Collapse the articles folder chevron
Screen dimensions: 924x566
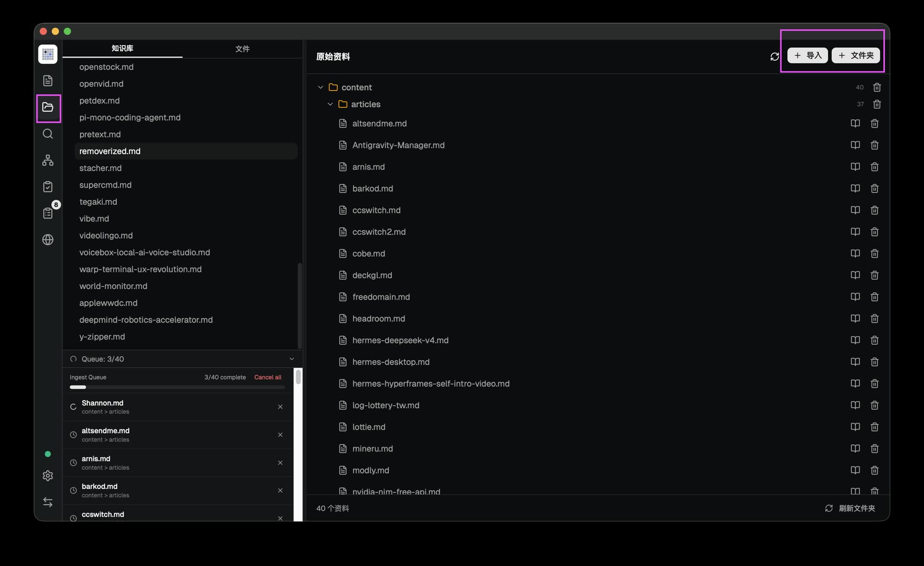coord(330,104)
